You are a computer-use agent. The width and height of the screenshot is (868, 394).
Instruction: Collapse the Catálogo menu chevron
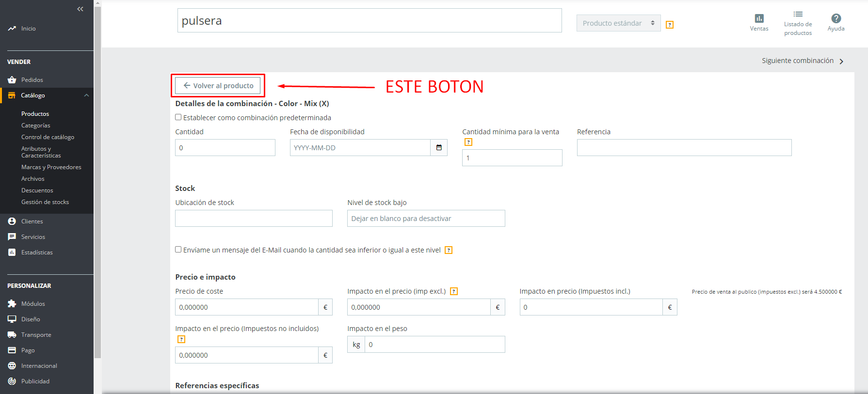86,95
